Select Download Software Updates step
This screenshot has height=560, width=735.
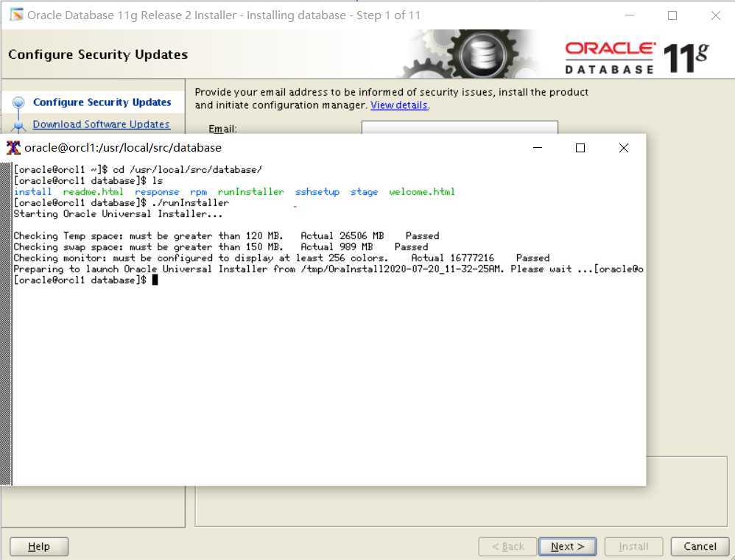click(x=101, y=124)
